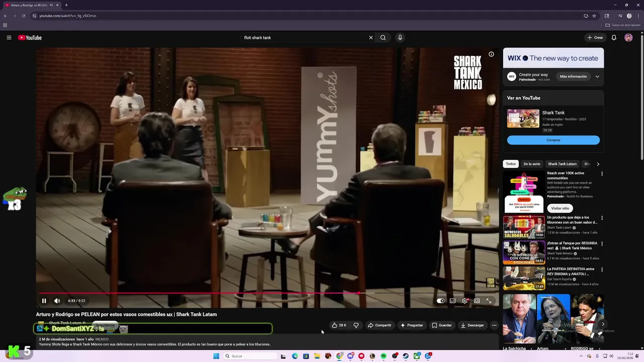Open options for La Partida Definitiva video
Screen dimensions: 644x362
tap(602, 269)
